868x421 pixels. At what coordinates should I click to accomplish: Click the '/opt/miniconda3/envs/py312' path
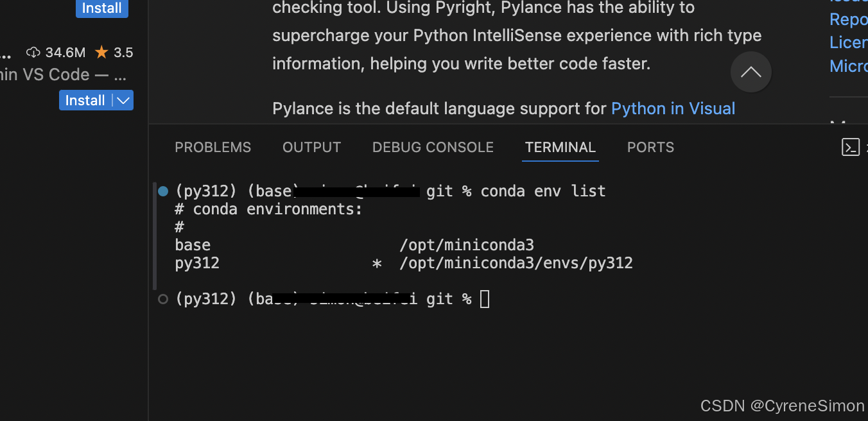tap(516, 263)
